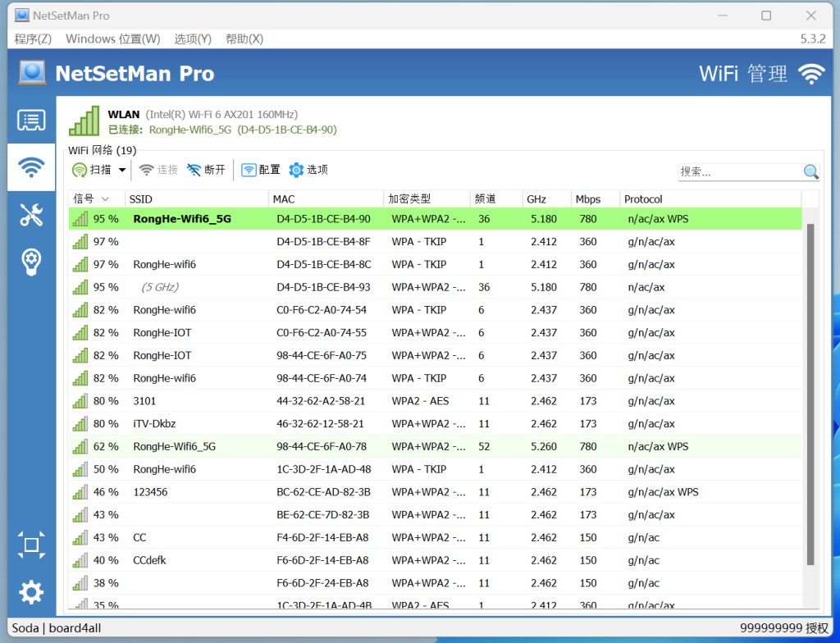Screen dimensions: 840x643
Task: Open the lightbulb tips sidebar icon
Action: click(x=31, y=262)
